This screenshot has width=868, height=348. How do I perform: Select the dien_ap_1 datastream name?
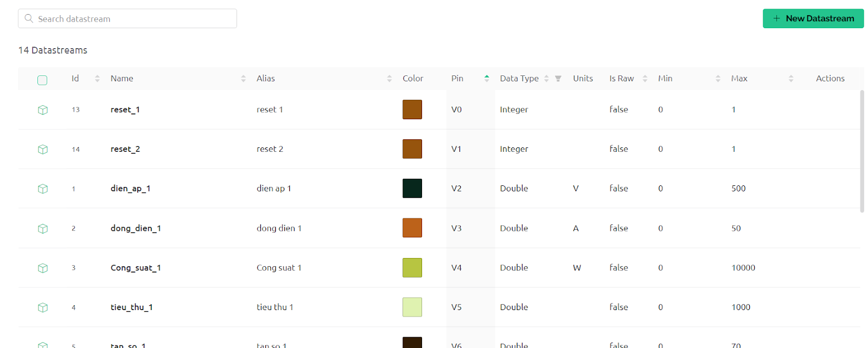click(x=131, y=189)
